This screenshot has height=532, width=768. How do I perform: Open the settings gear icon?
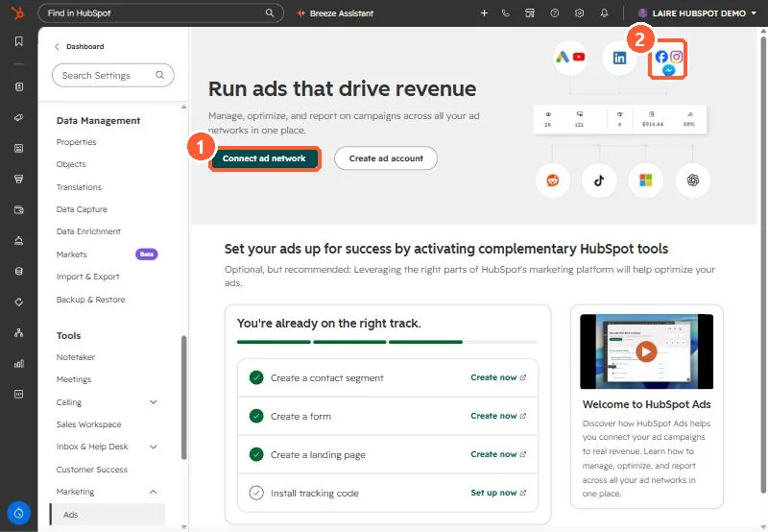click(x=579, y=13)
